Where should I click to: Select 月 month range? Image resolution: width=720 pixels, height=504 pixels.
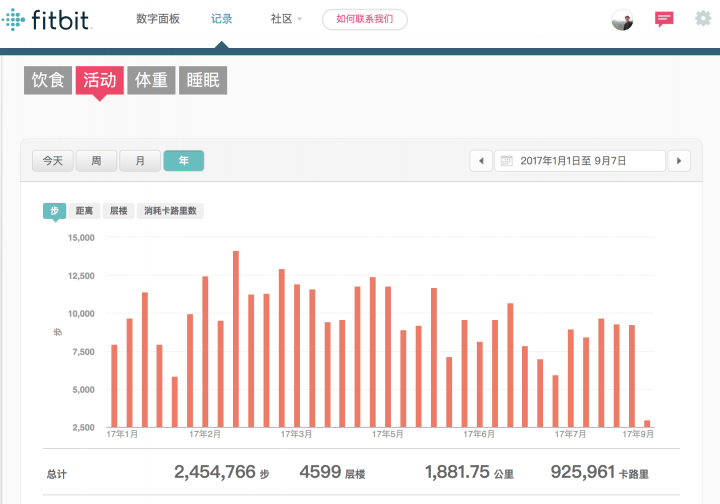pos(140,161)
